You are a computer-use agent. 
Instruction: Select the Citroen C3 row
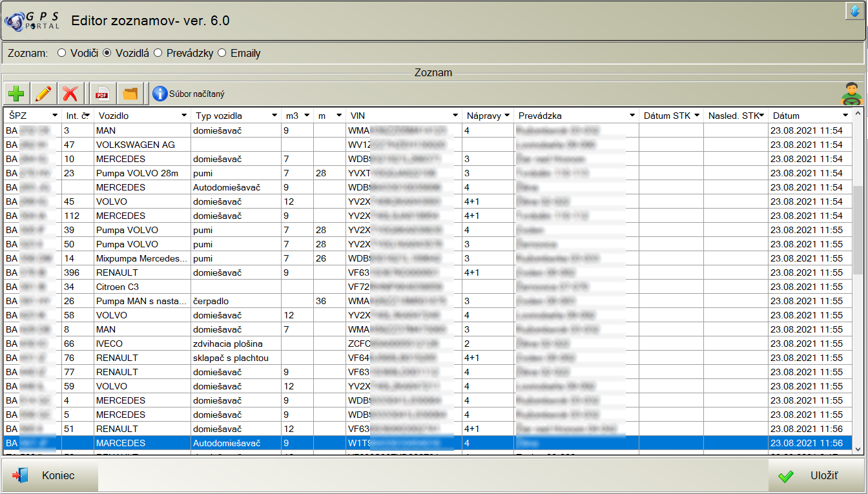point(428,287)
